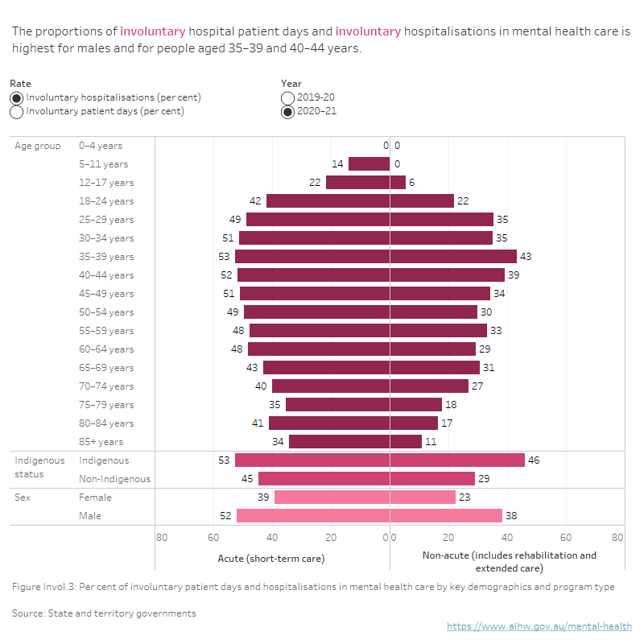Click the Indigenous non-acute bar showing 46
Screen dimensions: 644x644
pos(457,460)
